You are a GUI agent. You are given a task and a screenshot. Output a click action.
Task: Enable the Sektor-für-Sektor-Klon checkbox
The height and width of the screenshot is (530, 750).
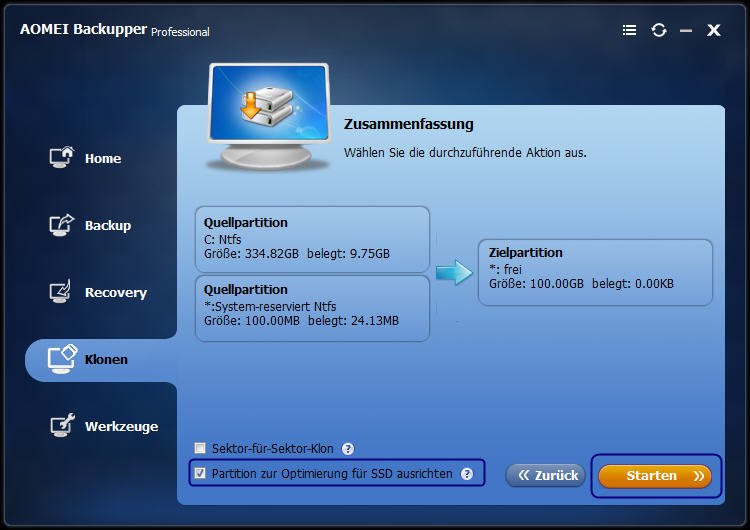[x=200, y=448]
